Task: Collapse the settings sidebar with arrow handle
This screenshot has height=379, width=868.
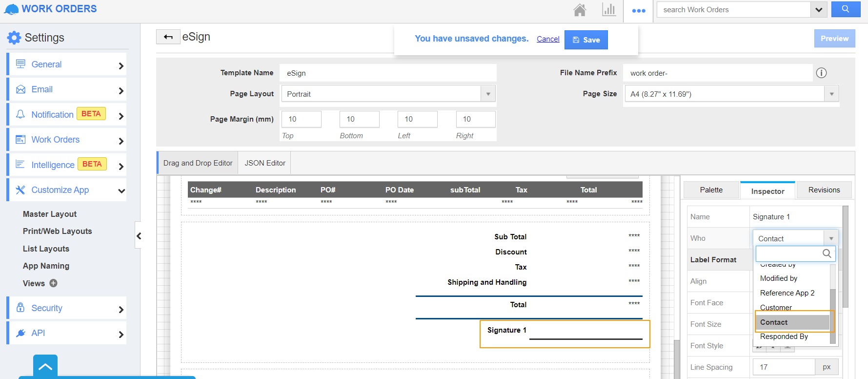Action: pyautogui.click(x=139, y=236)
